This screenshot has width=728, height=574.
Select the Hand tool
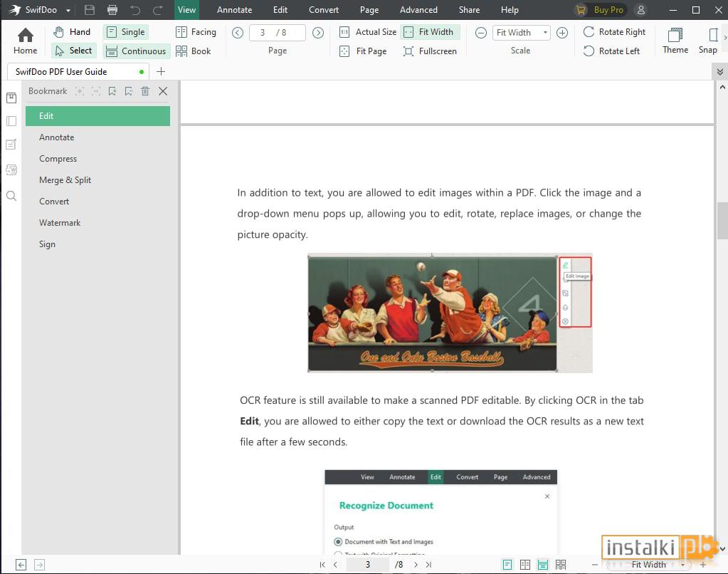72,31
